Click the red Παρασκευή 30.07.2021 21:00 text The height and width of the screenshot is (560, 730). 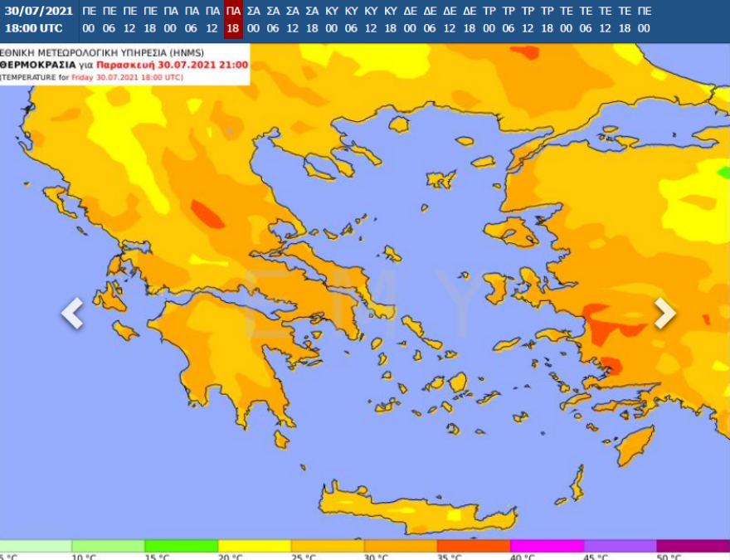pos(172,65)
